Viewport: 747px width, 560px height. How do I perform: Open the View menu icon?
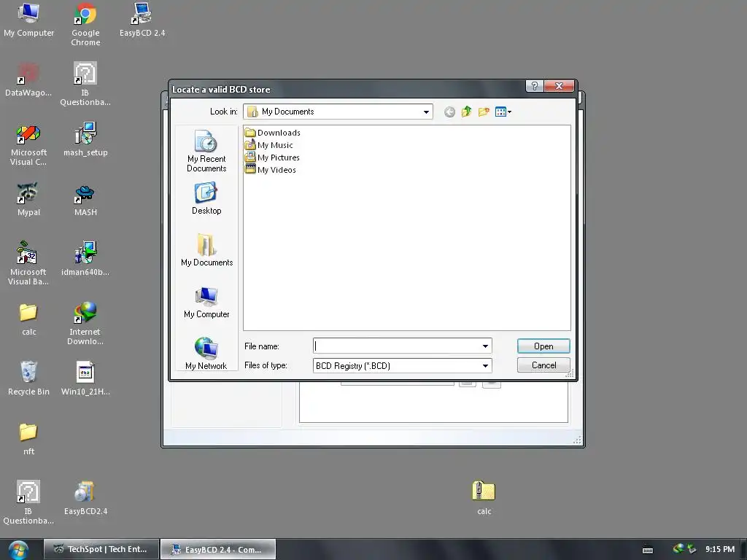point(503,112)
